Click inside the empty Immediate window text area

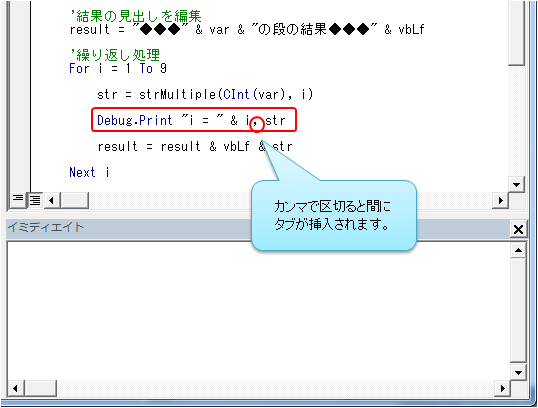coord(258,311)
